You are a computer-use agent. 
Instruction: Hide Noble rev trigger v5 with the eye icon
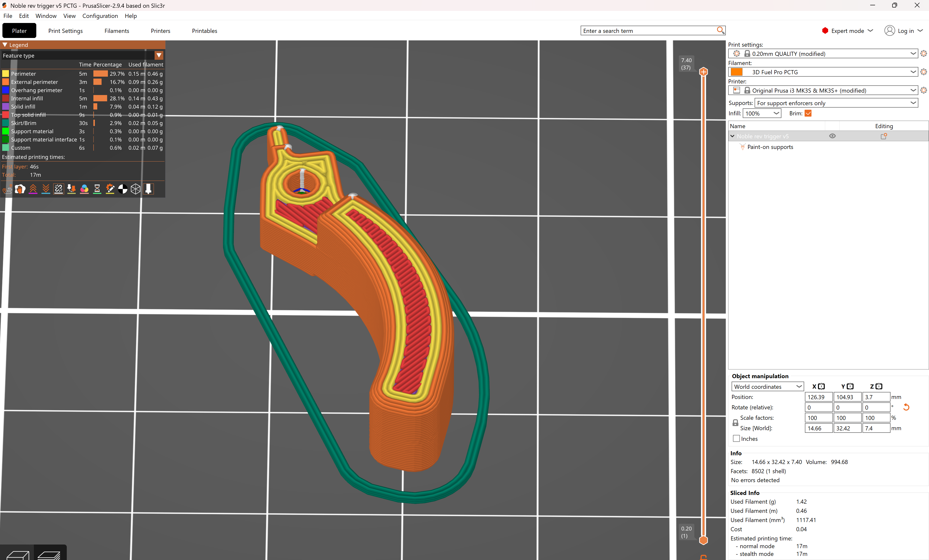[x=832, y=136]
